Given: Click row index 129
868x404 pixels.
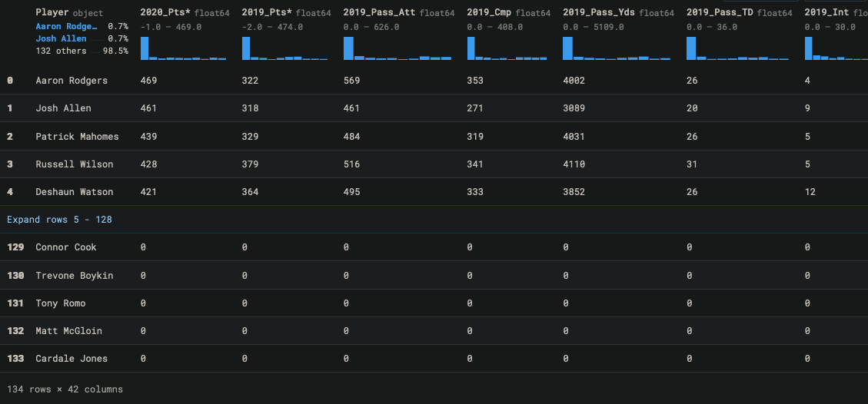Looking at the screenshot, I should (x=15, y=247).
